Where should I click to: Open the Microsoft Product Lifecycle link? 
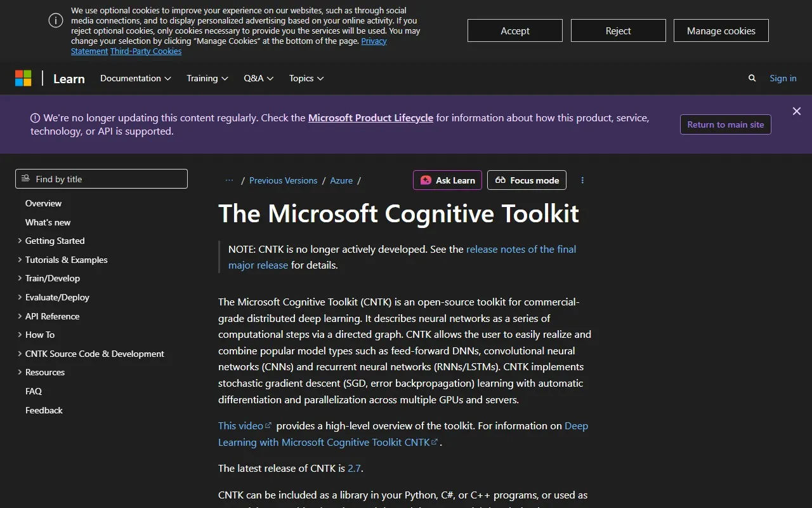point(370,117)
